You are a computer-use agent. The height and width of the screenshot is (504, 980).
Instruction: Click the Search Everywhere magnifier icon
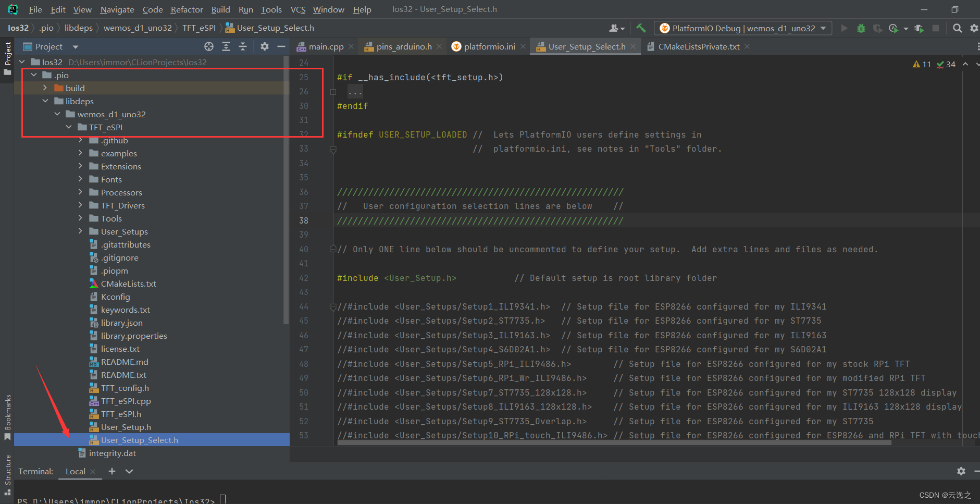coord(957,28)
